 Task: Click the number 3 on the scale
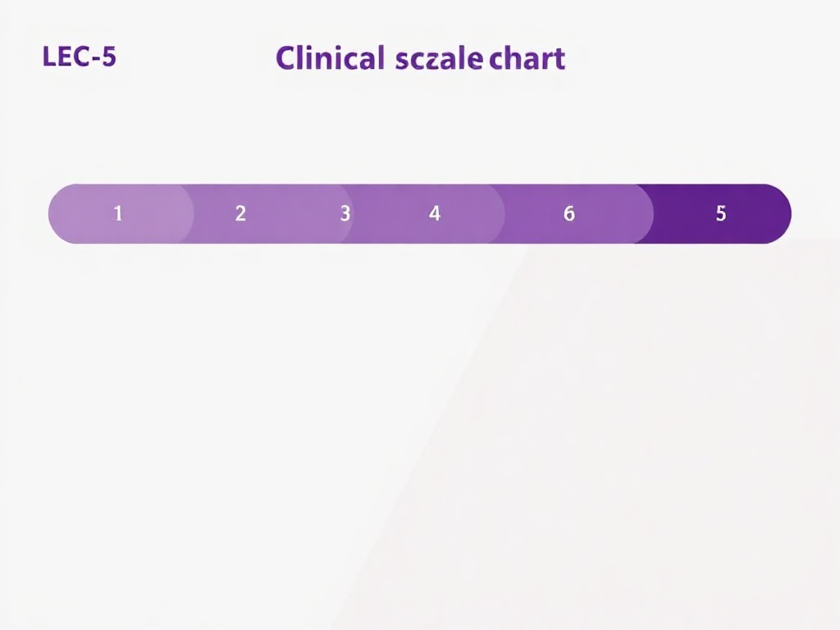345,213
